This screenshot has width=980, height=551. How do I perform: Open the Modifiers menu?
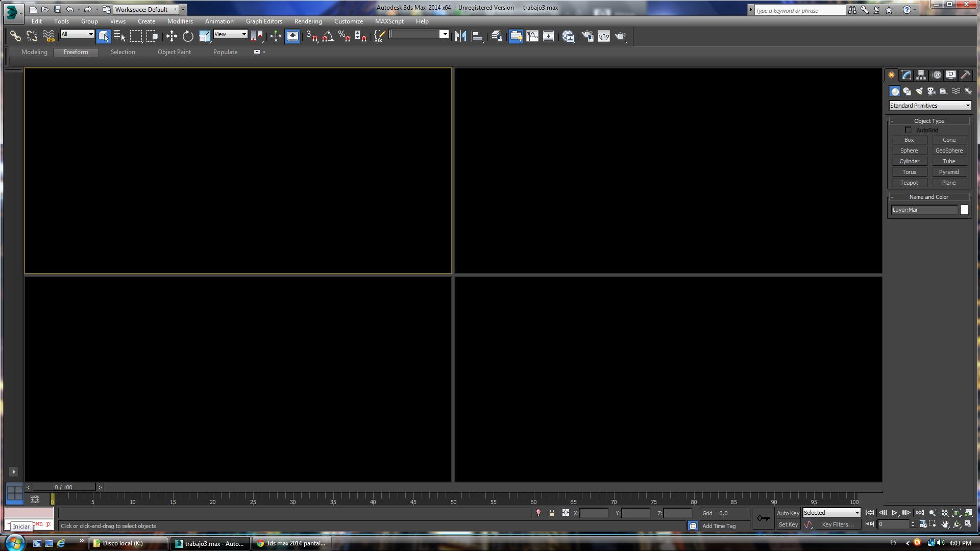coord(180,21)
